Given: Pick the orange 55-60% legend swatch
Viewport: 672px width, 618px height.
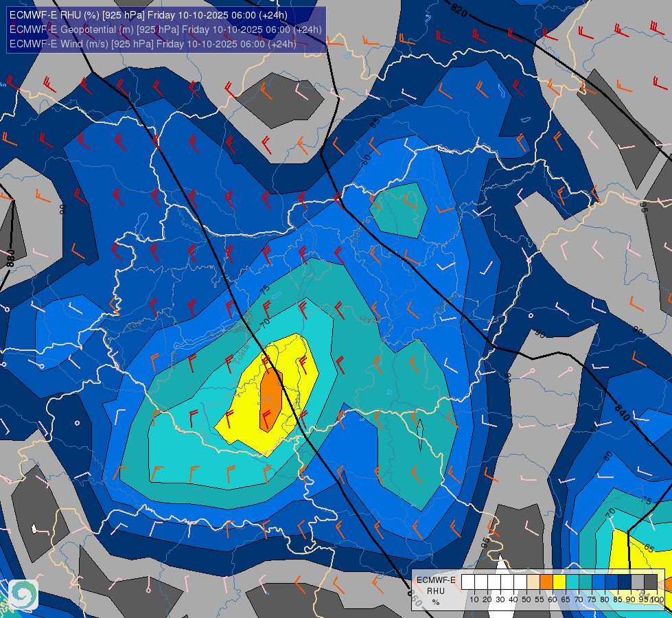Looking at the screenshot, I should 546,582.
